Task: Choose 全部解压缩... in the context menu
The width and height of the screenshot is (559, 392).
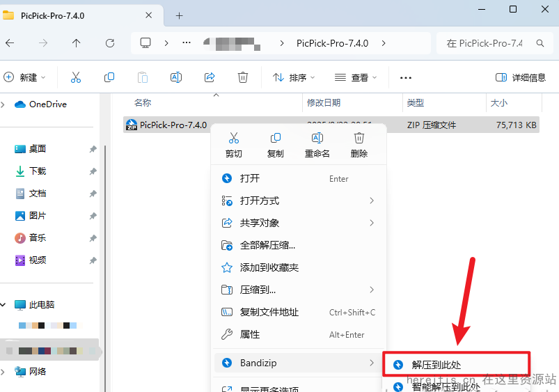Action: [299, 245]
